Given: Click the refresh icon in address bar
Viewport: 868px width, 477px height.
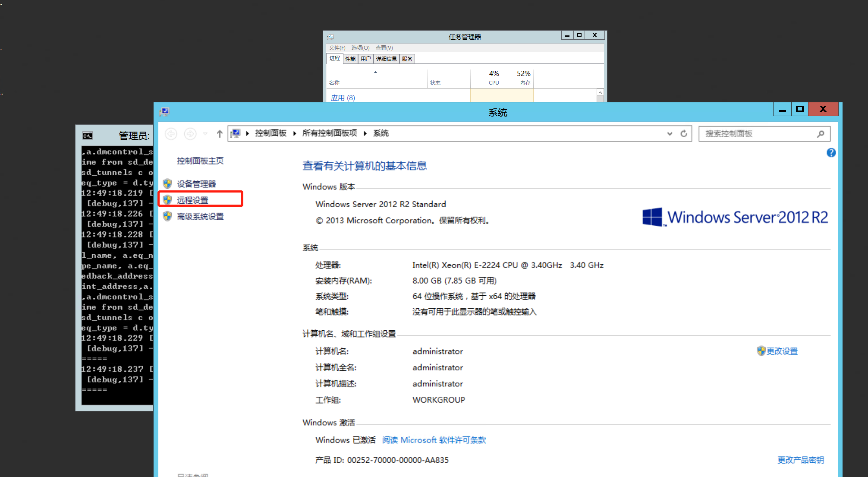Looking at the screenshot, I should [x=684, y=133].
